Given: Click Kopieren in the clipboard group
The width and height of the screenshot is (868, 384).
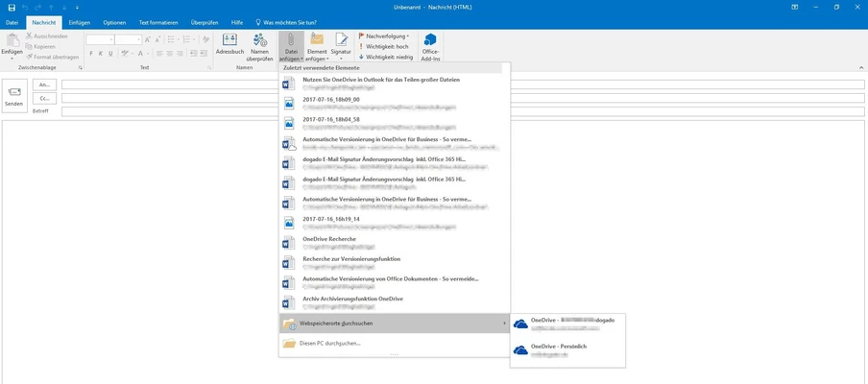Looking at the screenshot, I should point(40,46).
